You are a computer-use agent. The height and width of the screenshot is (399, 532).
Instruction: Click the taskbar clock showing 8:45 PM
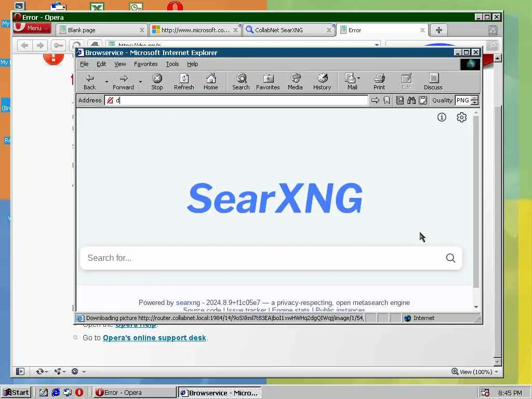pyautogui.click(x=510, y=393)
